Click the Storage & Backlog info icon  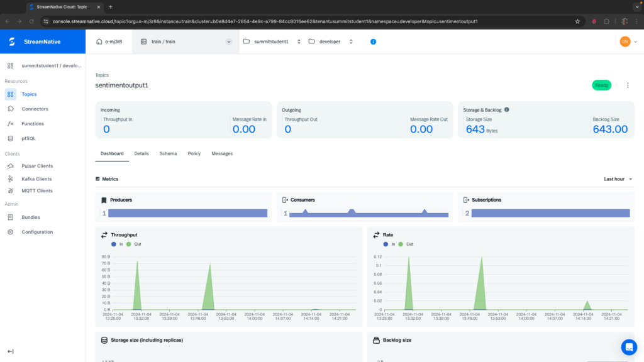point(507,109)
